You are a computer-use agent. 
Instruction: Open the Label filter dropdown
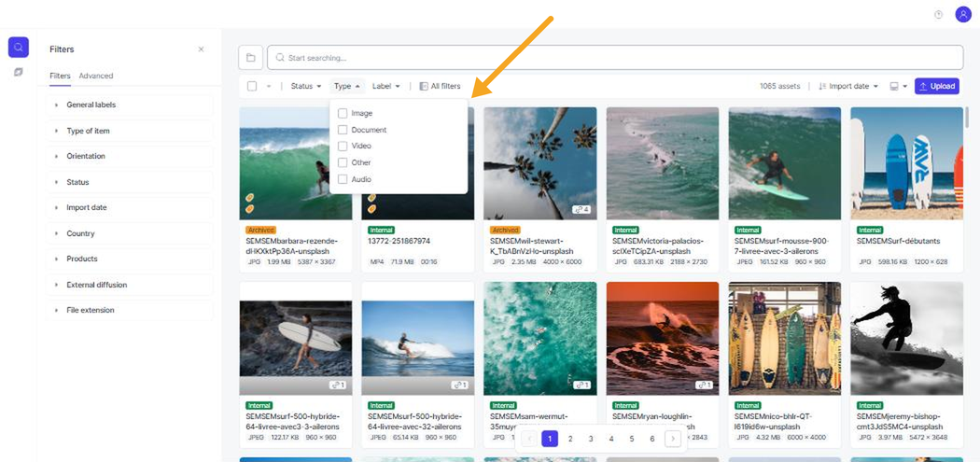385,86
